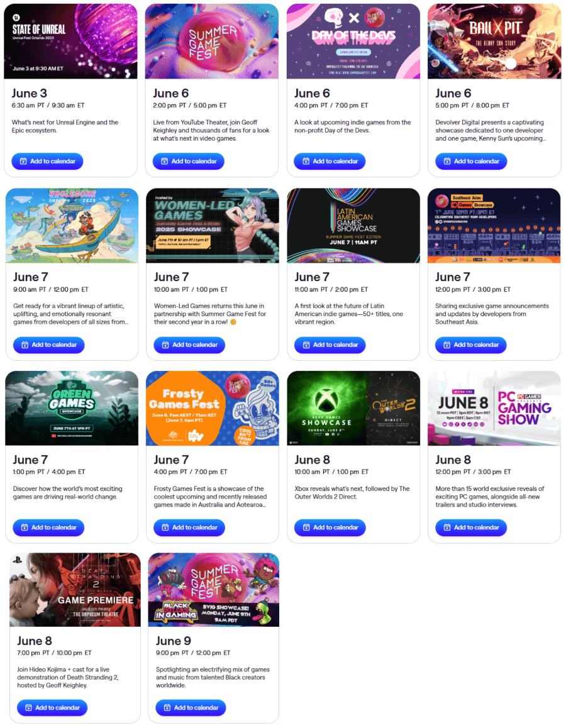Click calendar icon on Ball x Pit card
The image size is (566, 728).
coord(447,161)
